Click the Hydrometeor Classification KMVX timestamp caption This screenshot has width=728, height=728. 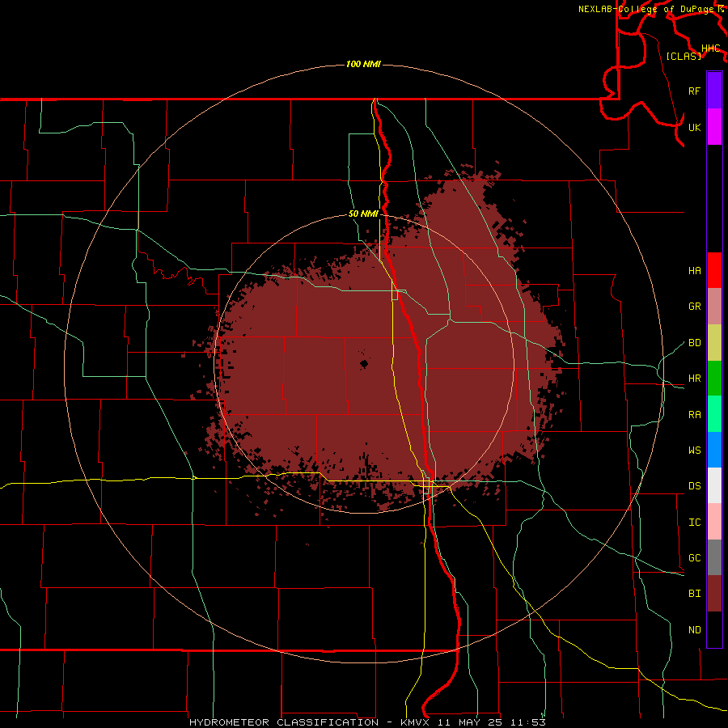click(367, 722)
